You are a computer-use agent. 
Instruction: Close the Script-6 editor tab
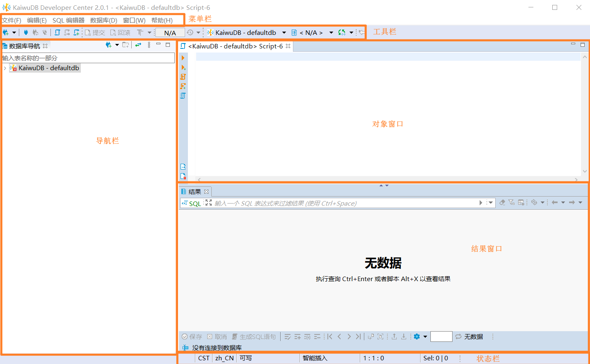288,46
